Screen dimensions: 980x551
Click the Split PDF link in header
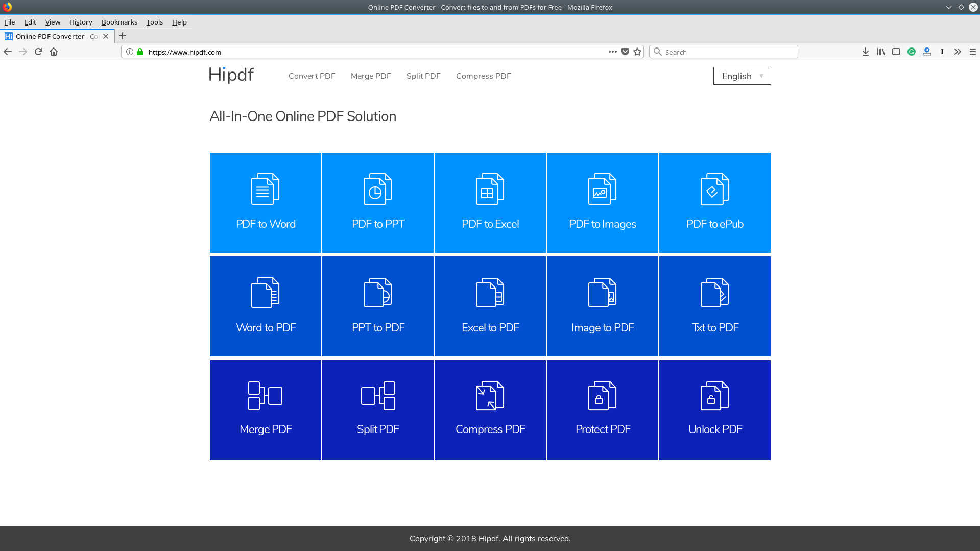423,76
